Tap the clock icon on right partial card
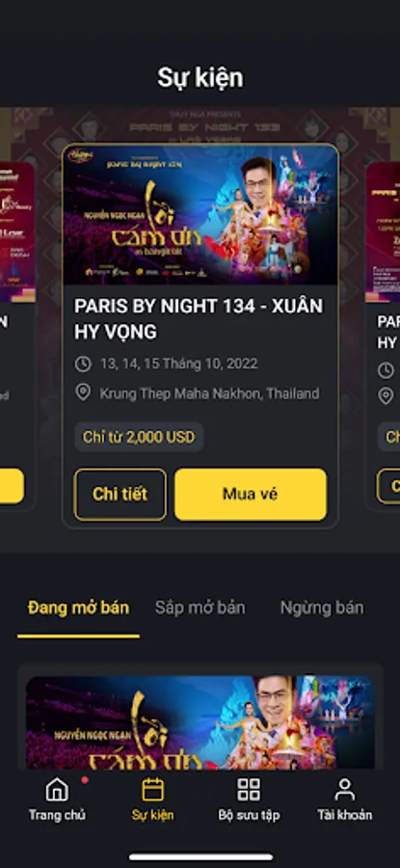 [x=386, y=369]
